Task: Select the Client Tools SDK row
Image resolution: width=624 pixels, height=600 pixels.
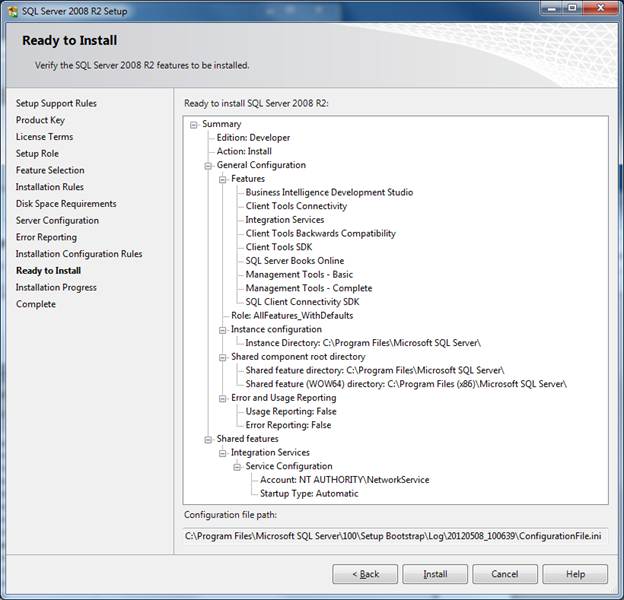Action: click(x=279, y=247)
